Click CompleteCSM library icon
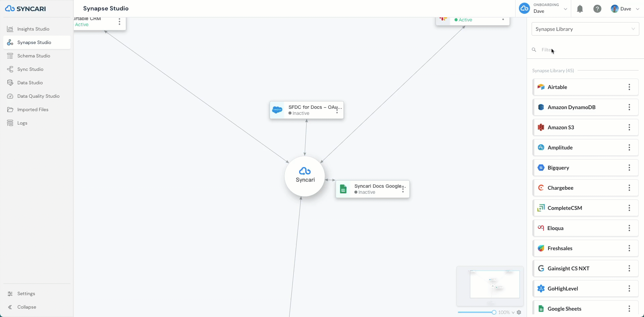Screen dimensions: 644x317 point(541,208)
